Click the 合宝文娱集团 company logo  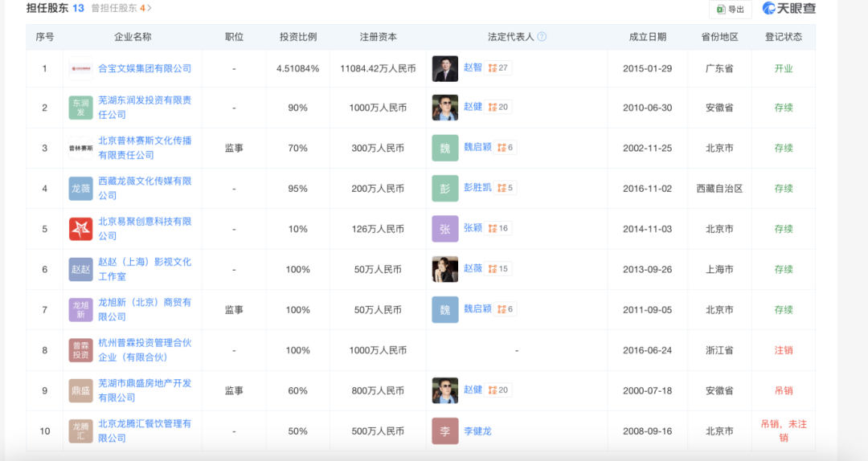tap(81, 69)
